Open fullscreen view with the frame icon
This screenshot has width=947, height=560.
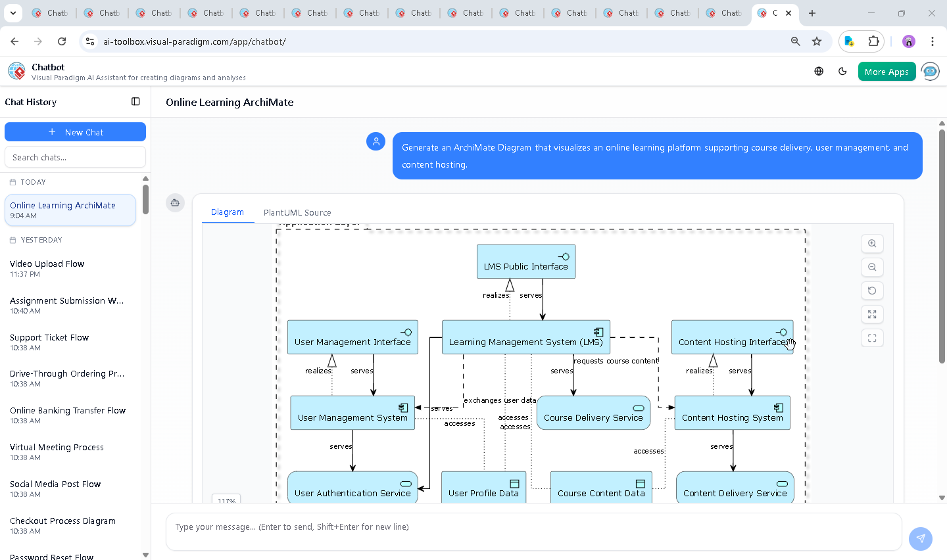tap(872, 338)
